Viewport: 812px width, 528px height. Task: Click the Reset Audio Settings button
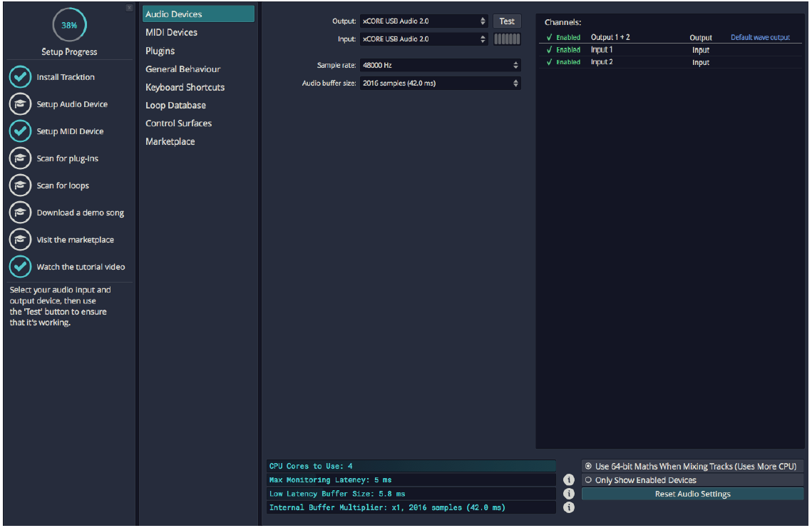click(692, 494)
